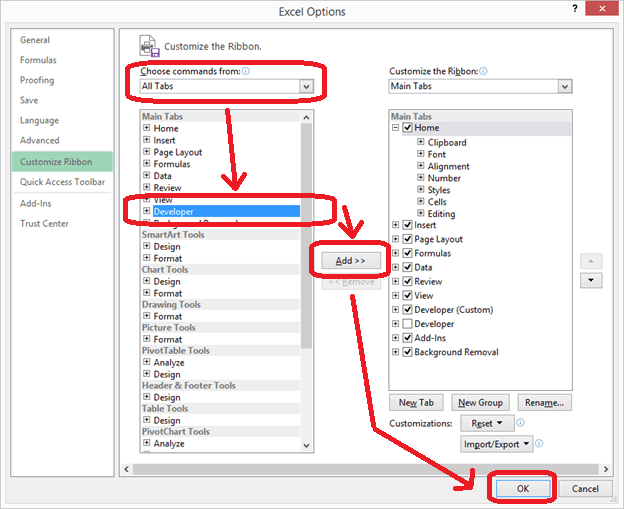624x509 pixels.
Task: Click info icon next to Reset button
Action: pos(520,422)
